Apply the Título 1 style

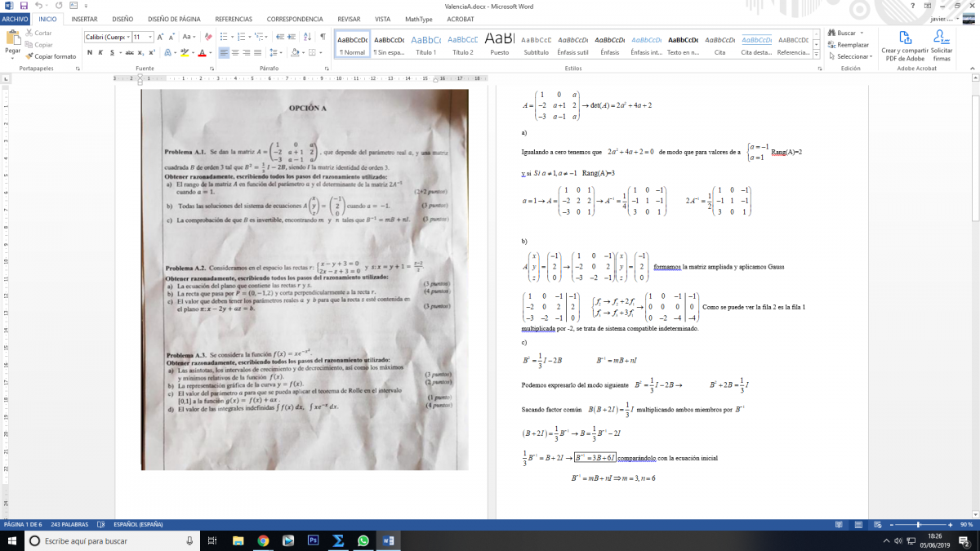click(x=426, y=45)
